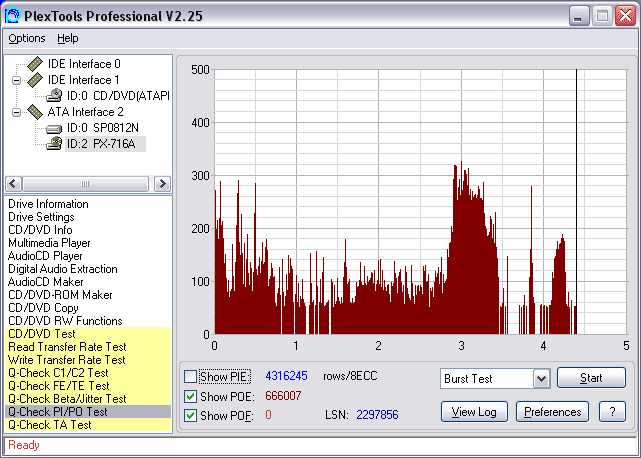This screenshot has width=641, height=458.
Task: Open CD/DVD-ROM Maker function
Action: click(60, 295)
